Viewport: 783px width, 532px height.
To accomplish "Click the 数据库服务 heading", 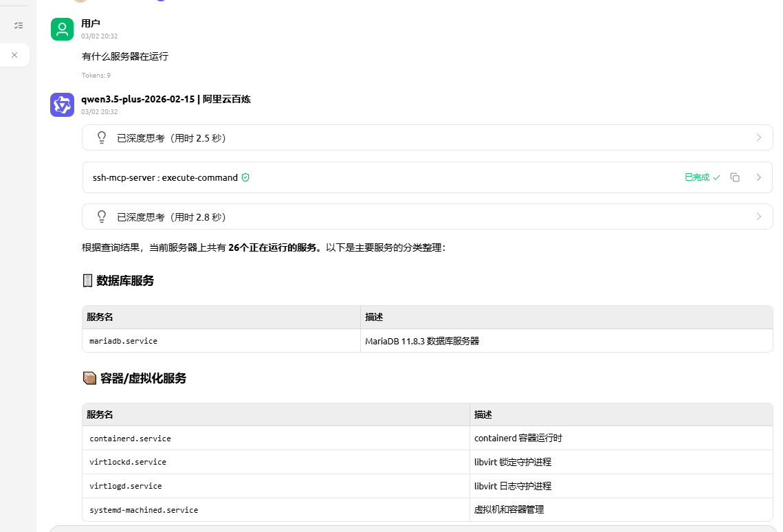I will point(125,280).
